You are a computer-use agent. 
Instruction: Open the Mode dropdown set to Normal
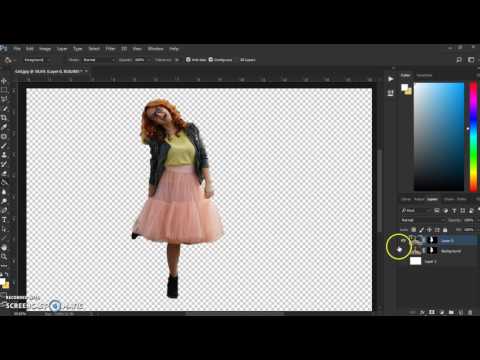(x=98, y=60)
